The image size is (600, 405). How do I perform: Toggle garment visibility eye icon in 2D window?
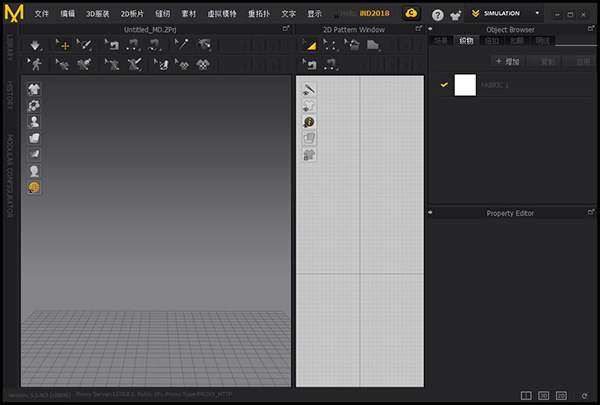[309, 106]
